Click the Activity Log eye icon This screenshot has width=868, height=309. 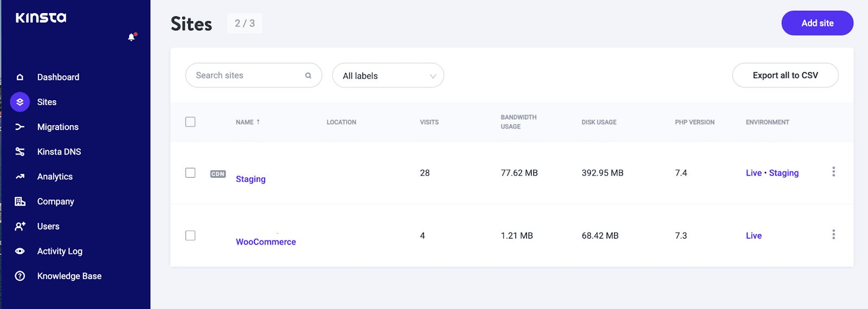coord(20,252)
